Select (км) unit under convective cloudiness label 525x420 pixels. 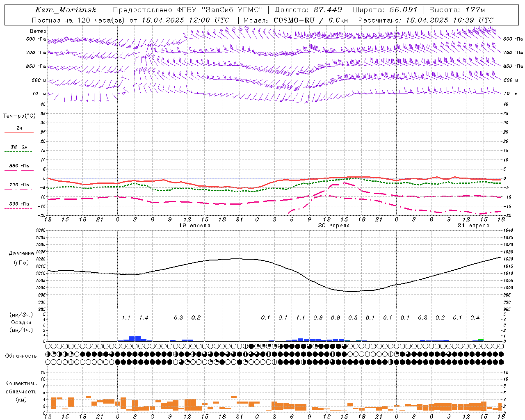(21, 399)
